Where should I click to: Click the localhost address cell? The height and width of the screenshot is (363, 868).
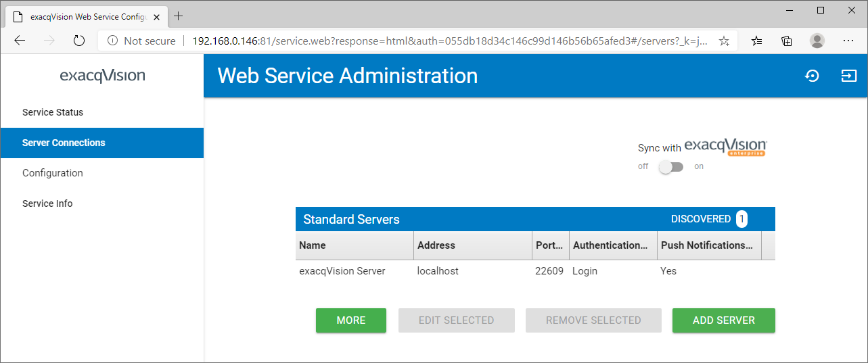pos(438,271)
